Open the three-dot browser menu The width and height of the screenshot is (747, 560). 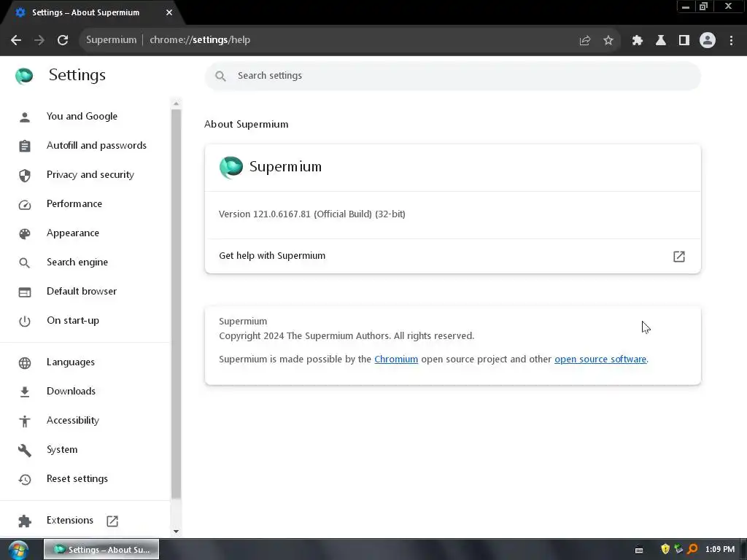point(731,41)
